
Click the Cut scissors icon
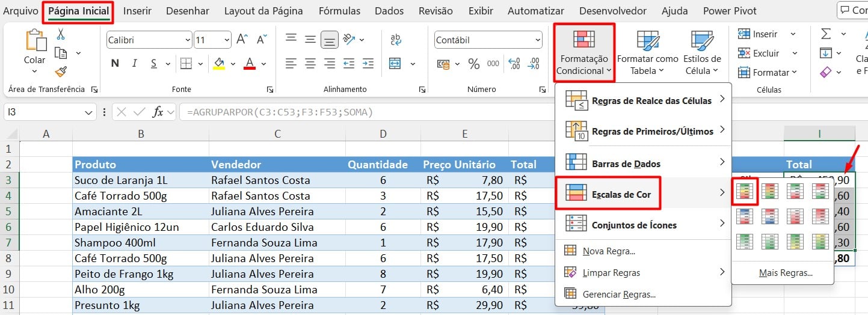[60, 34]
